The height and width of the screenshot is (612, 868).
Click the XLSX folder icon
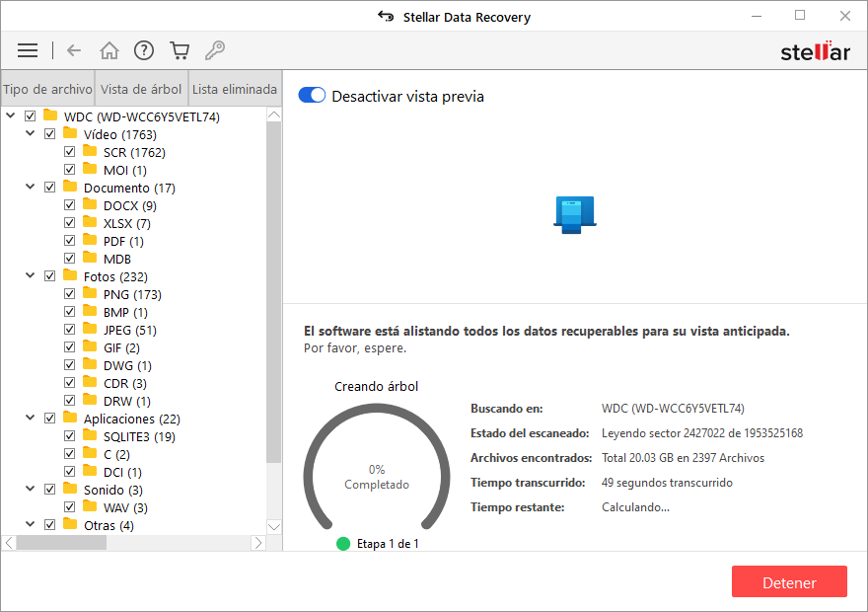[x=90, y=222]
